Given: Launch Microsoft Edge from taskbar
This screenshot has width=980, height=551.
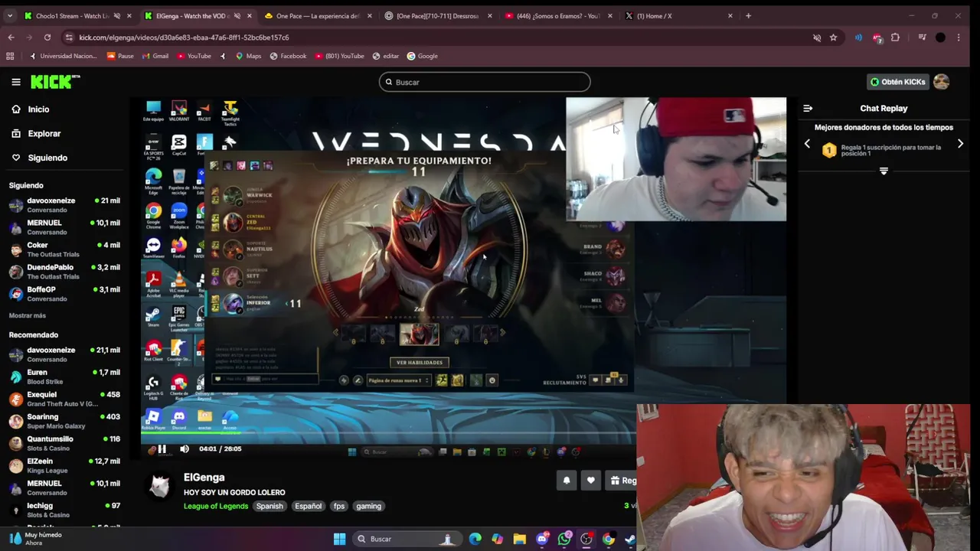Looking at the screenshot, I should 475,539.
